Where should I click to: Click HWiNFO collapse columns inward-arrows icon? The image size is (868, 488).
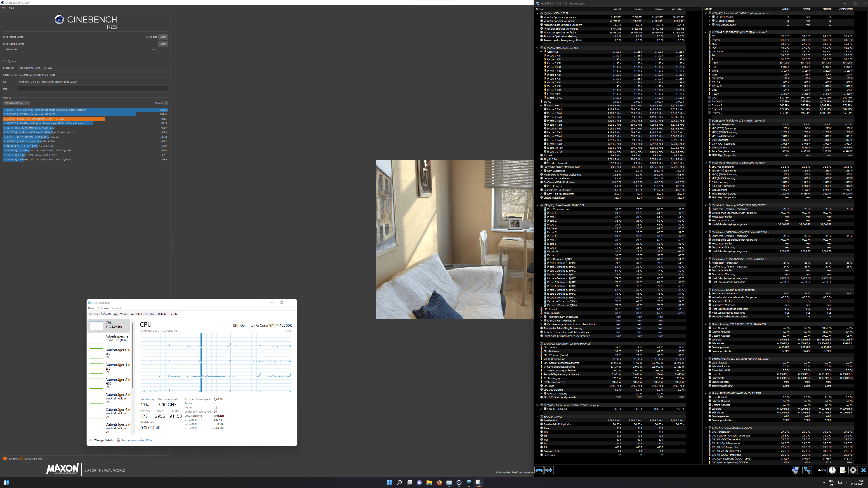(549, 470)
